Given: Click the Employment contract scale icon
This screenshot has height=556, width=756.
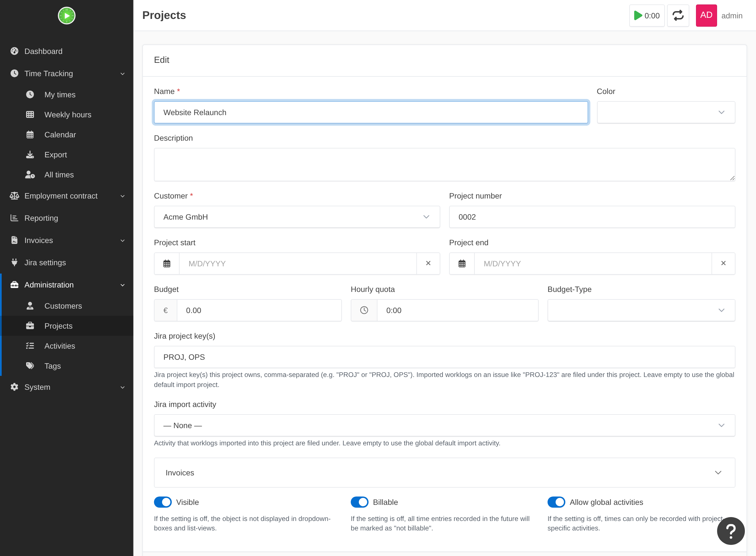Looking at the screenshot, I should (x=14, y=196).
